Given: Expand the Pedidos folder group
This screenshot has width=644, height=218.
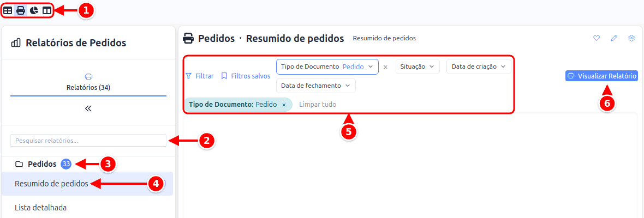Looking at the screenshot, I should click(x=42, y=165).
